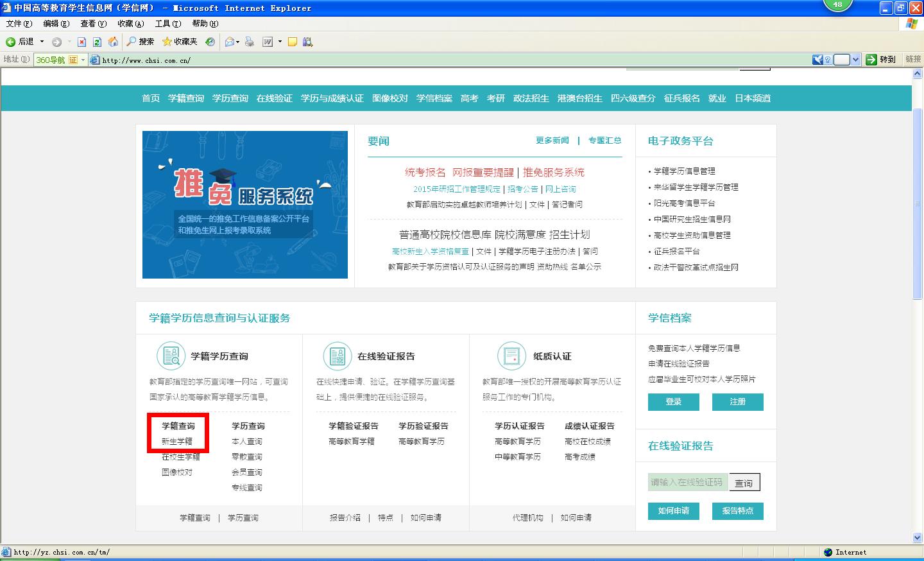
Task: Open the 查看(V) menu
Action: point(93,24)
